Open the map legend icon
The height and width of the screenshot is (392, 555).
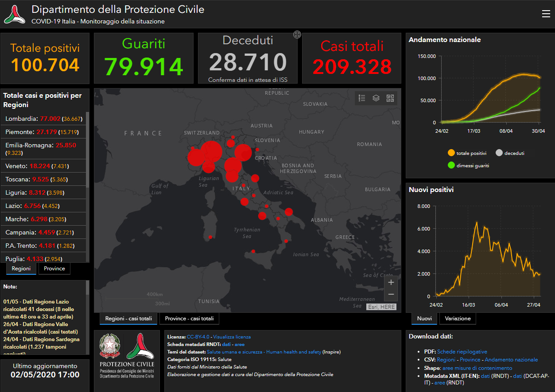tap(362, 98)
